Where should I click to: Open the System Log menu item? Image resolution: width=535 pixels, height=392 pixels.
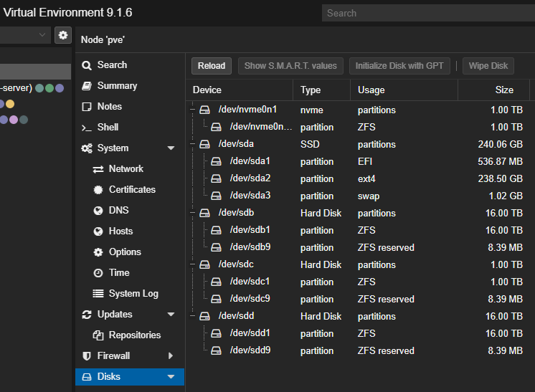coord(130,294)
